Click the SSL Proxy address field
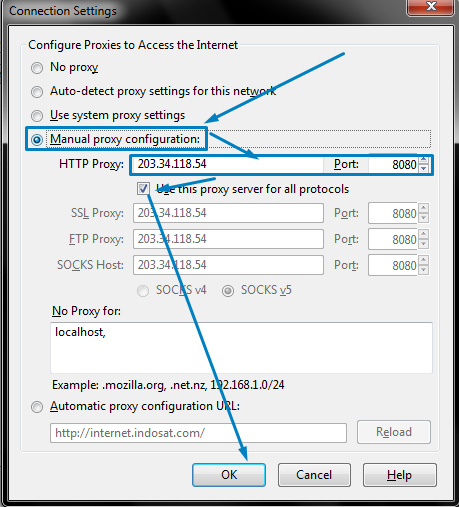459x507 pixels. (228, 213)
